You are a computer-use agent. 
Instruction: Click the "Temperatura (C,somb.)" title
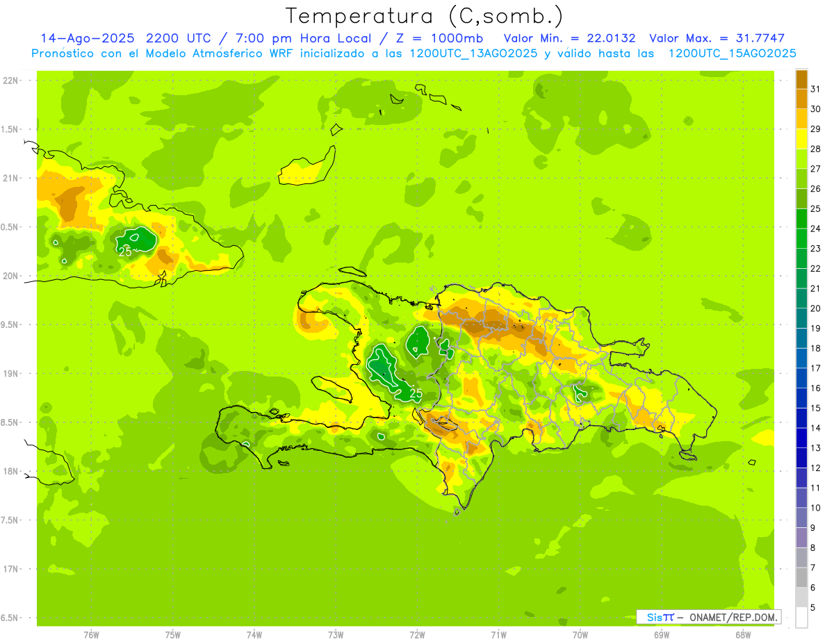click(x=425, y=16)
